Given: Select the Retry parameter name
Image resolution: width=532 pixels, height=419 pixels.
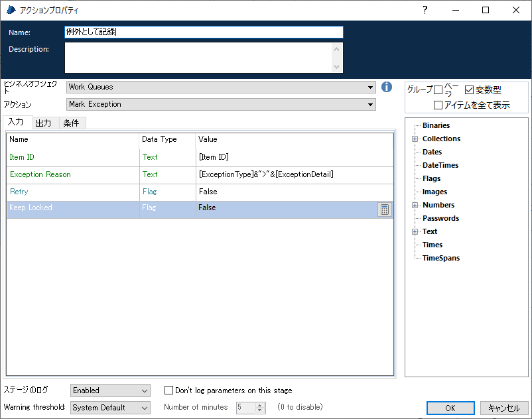Looking at the screenshot, I should 19,192.
